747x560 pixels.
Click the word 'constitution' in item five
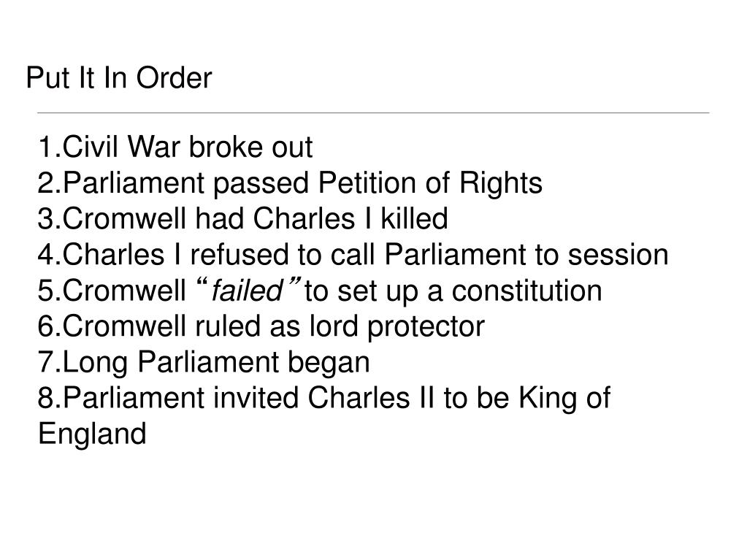(526, 291)
